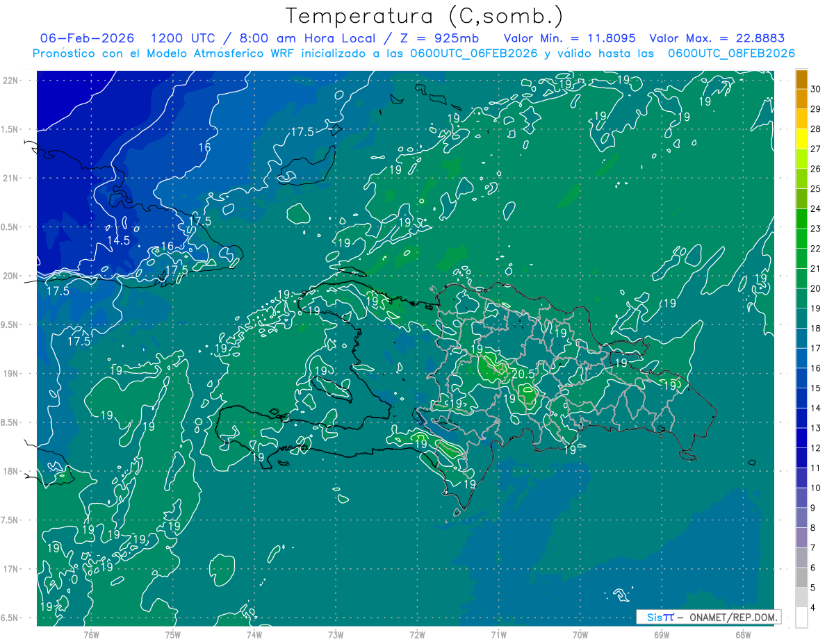834x644 pixels.
Task: Click the "75W" longitude axis label
Action: 173,635
